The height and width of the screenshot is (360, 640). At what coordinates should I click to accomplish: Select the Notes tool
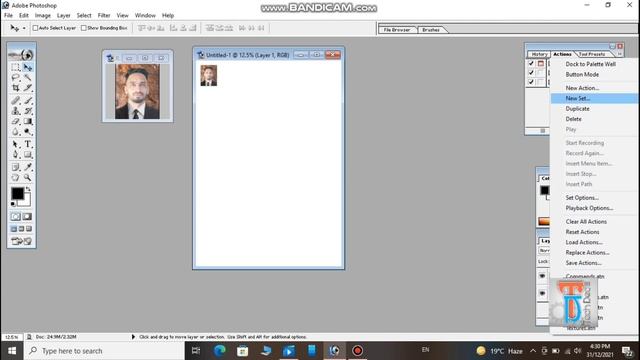coord(16,167)
